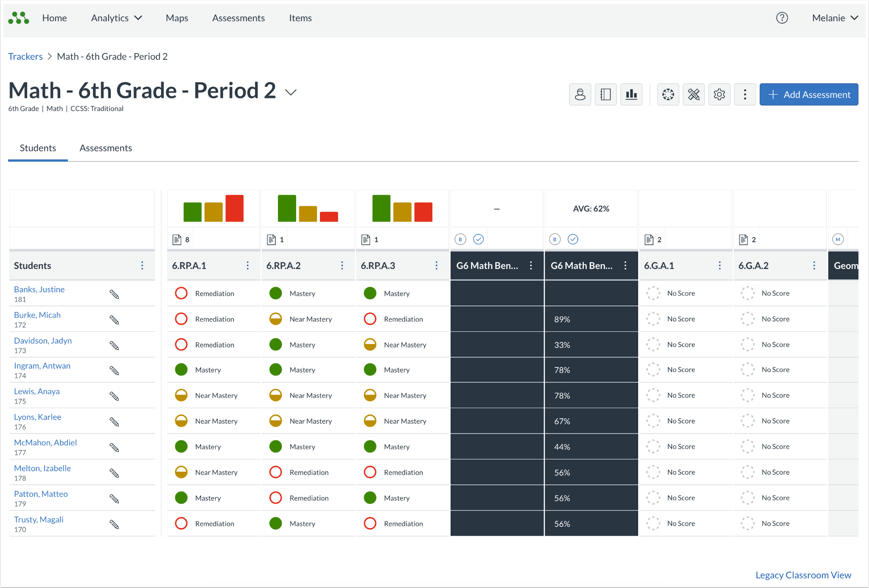The width and height of the screenshot is (869, 588).
Task: Edit Trusty, Magali with pencil icon
Action: [114, 524]
